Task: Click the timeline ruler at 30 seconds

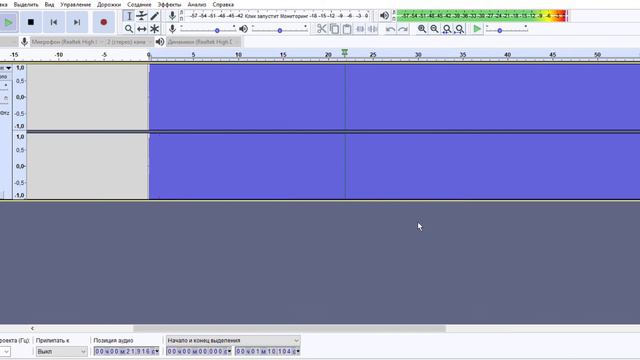Action: [x=418, y=55]
